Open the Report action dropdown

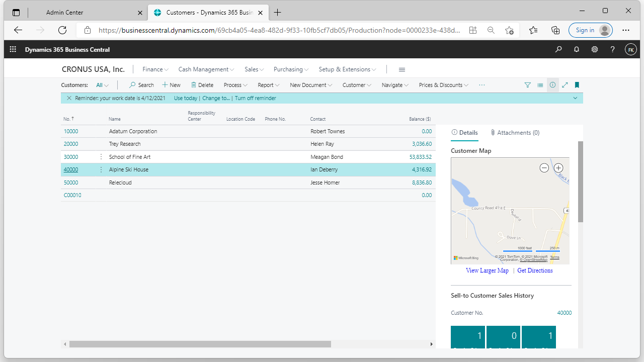pos(269,85)
